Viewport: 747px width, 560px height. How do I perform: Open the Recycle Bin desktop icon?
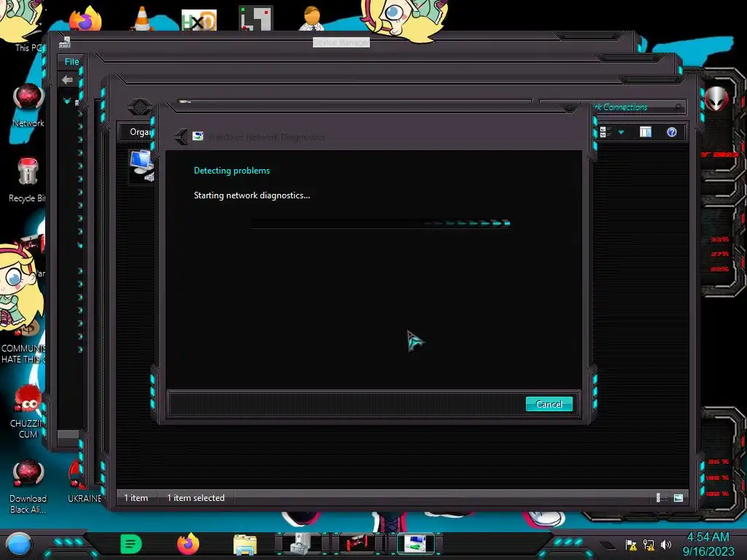click(27, 181)
